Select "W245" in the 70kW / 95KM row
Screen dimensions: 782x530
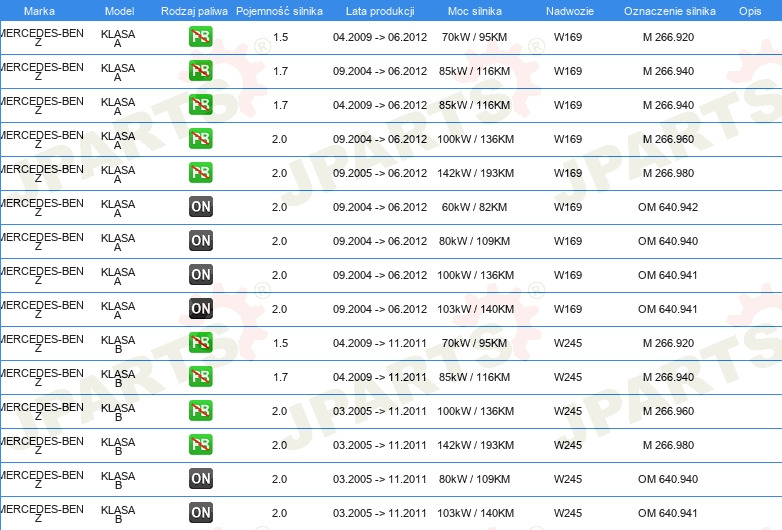tap(568, 343)
